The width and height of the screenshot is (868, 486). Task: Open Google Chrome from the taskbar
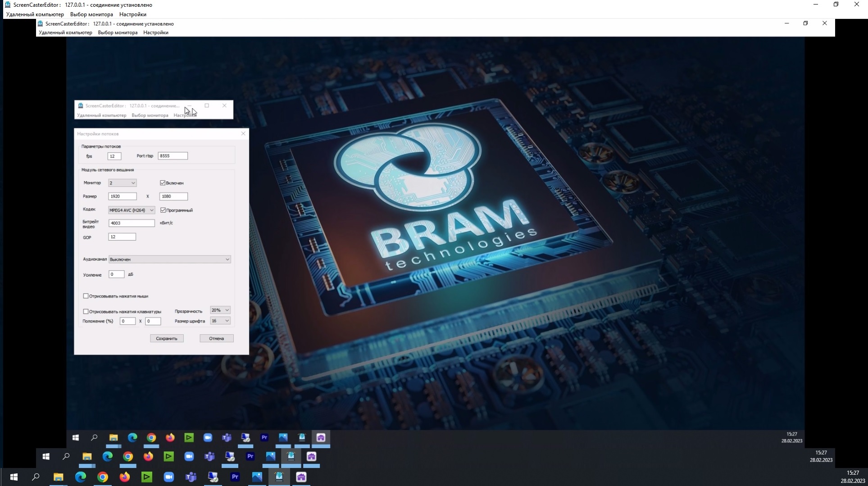tap(102, 477)
